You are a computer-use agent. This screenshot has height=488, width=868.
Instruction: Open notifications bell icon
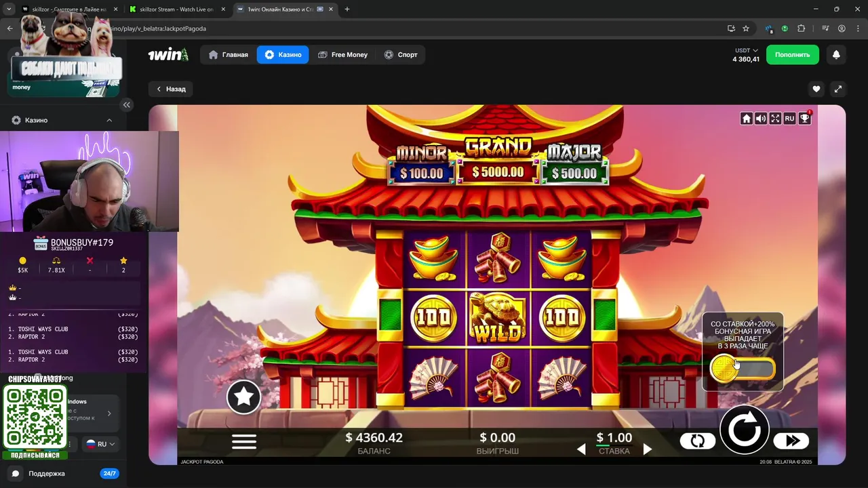(x=836, y=55)
